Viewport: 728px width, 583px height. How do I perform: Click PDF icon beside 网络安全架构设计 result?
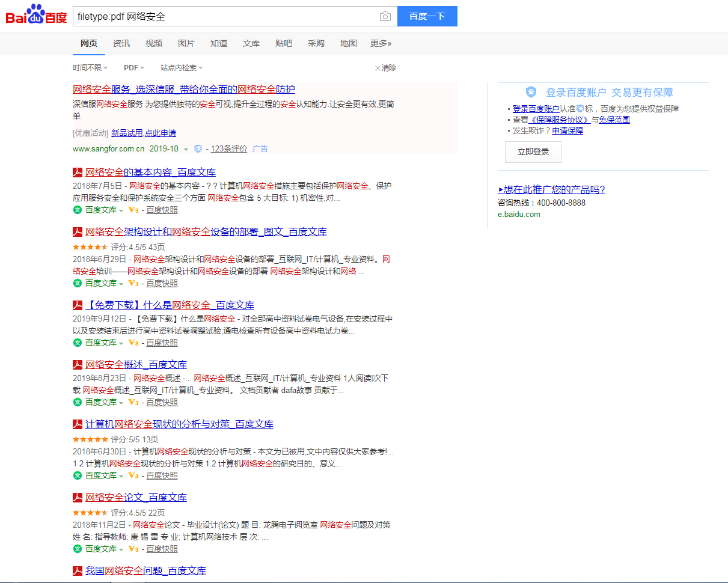point(78,232)
